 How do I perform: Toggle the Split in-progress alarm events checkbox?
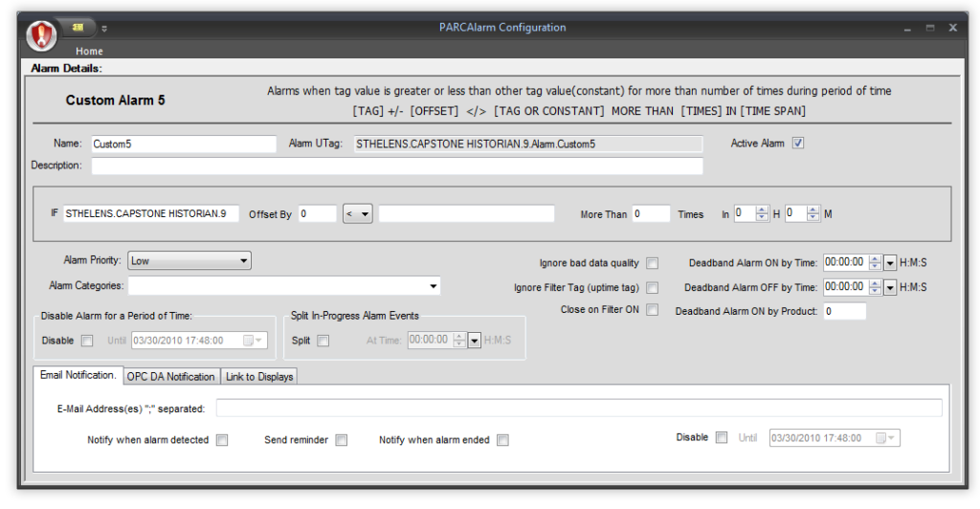coord(323,341)
